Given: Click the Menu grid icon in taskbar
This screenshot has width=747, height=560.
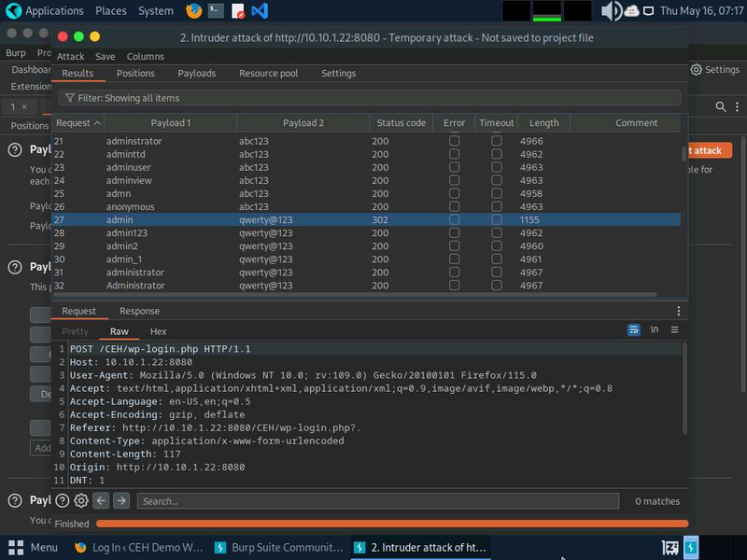Looking at the screenshot, I should [x=16, y=547].
